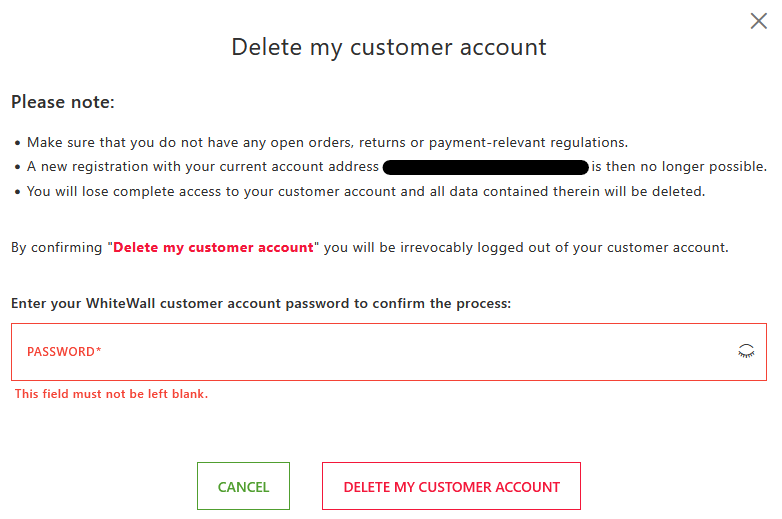Close the delete account dialog with X
The height and width of the screenshot is (519, 782).
[x=759, y=21]
